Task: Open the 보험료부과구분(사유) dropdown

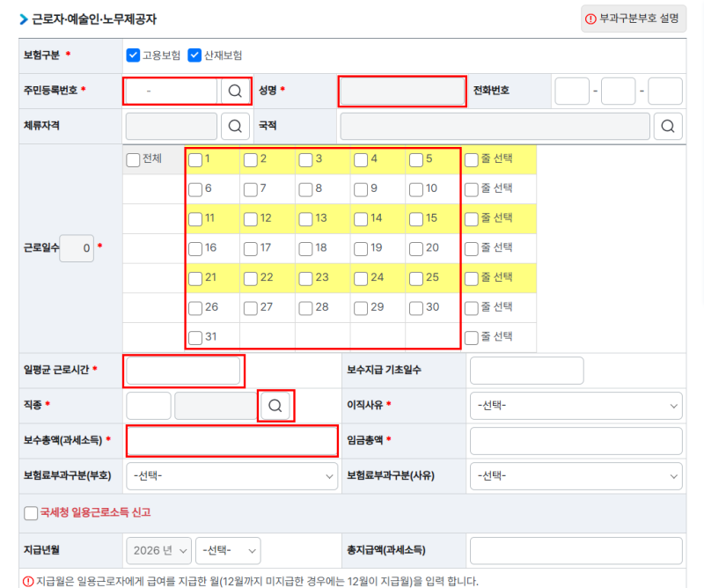Action: [576, 475]
